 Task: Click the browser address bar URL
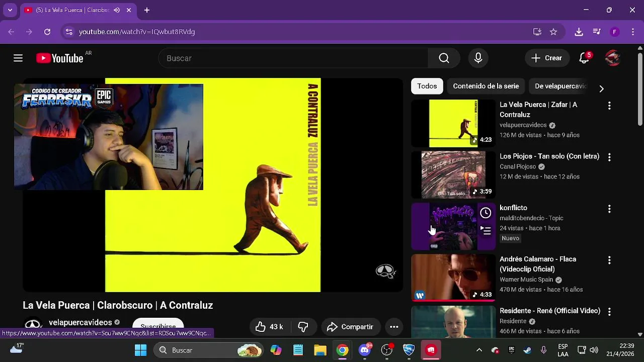pos(137,32)
